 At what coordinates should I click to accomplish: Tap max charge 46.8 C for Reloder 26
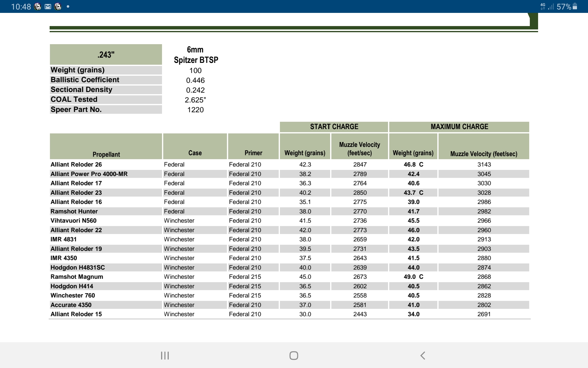(413, 164)
